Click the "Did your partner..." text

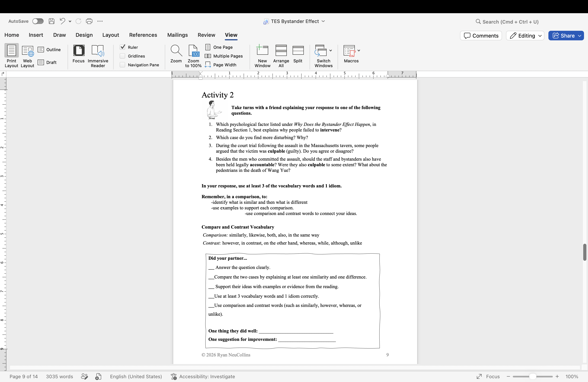point(228,258)
